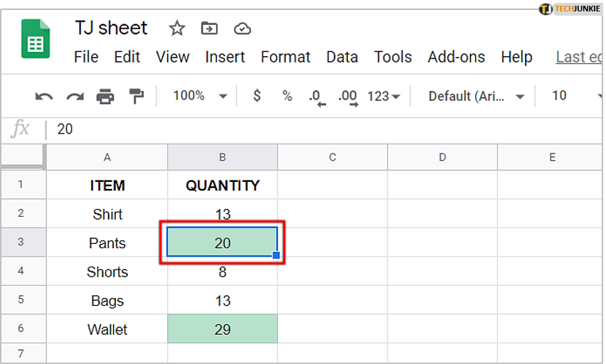Apply currency dollar format
Image resolution: width=606 pixels, height=364 pixels.
(x=257, y=95)
